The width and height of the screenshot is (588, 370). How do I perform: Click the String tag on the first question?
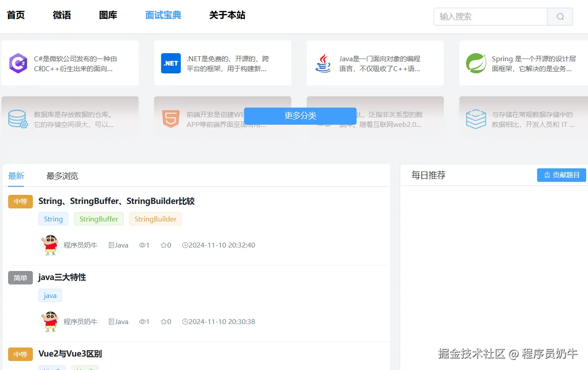(x=53, y=219)
